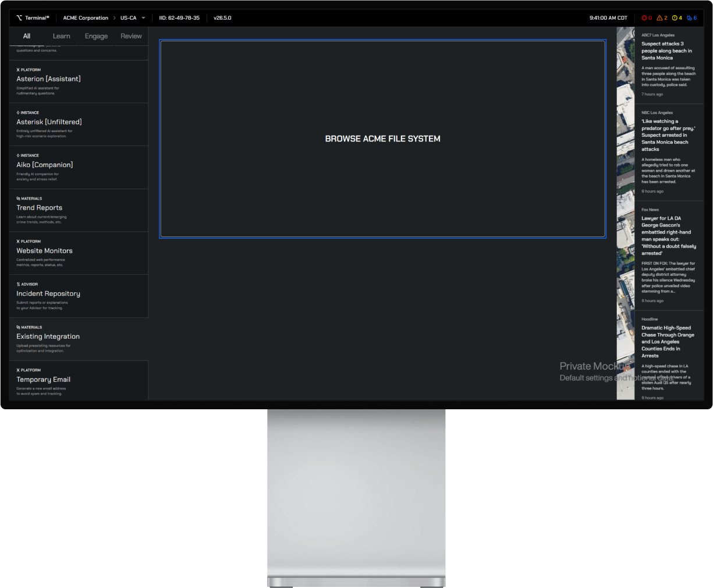This screenshot has width=713, height=588.
Task: Click the Terminal logo icon
Action: point(19,18)
